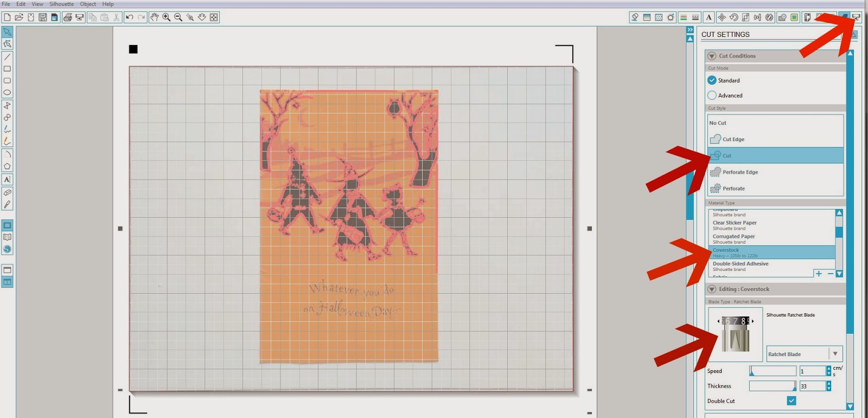Open the Fill Gradient window icon
This screenshot has height=418, width=868.
pyautogui.click(x=647, y=17)
